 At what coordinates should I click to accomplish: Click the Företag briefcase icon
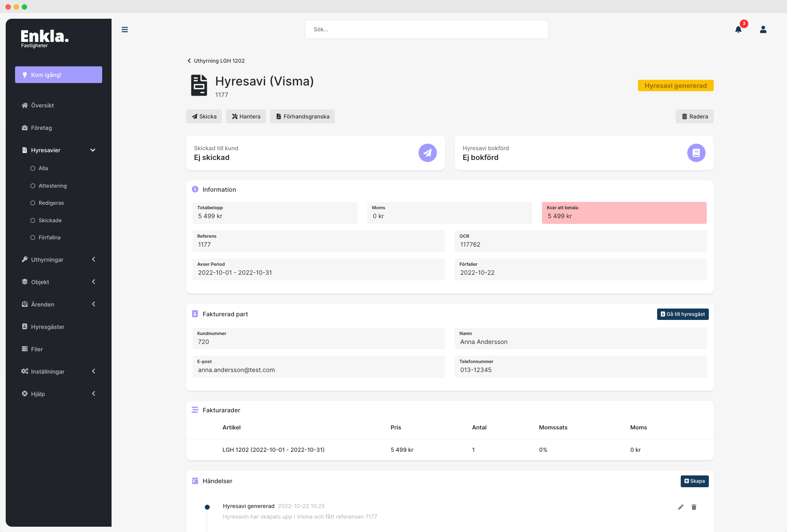(x=25, y=128)
